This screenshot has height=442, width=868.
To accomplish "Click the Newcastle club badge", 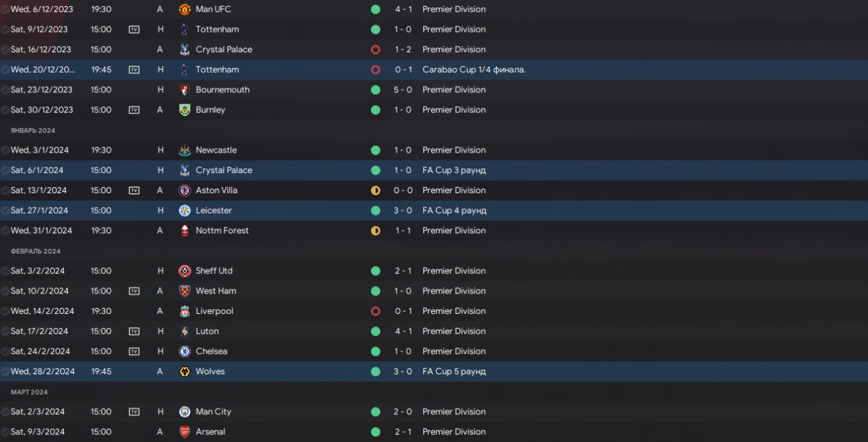I will 184,150.
